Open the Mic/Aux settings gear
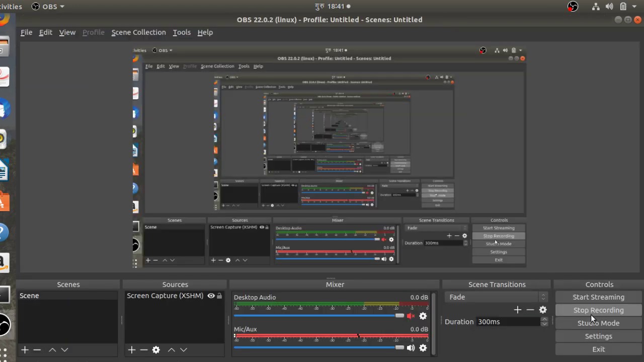The width and height of the screenshot is (644, 362). (x=423, y=347)
